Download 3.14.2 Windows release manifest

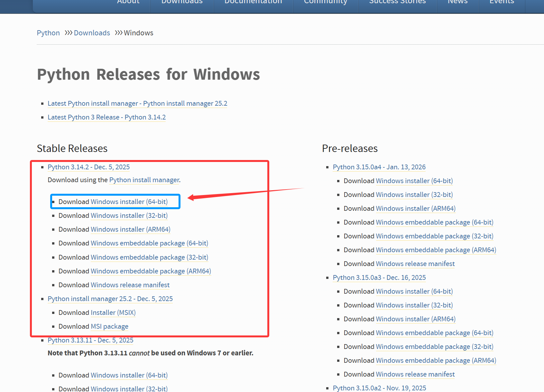pyautogui.click(x=130, y=285)
